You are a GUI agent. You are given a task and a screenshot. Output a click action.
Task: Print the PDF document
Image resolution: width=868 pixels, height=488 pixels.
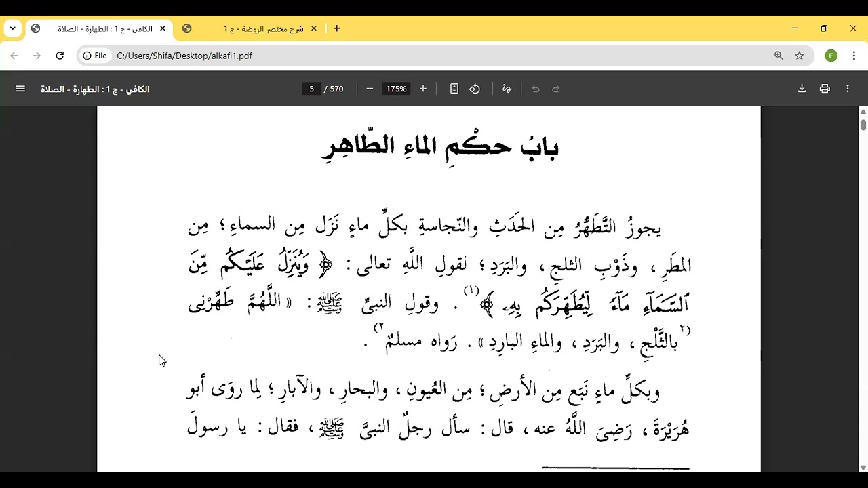pos(825,89)
